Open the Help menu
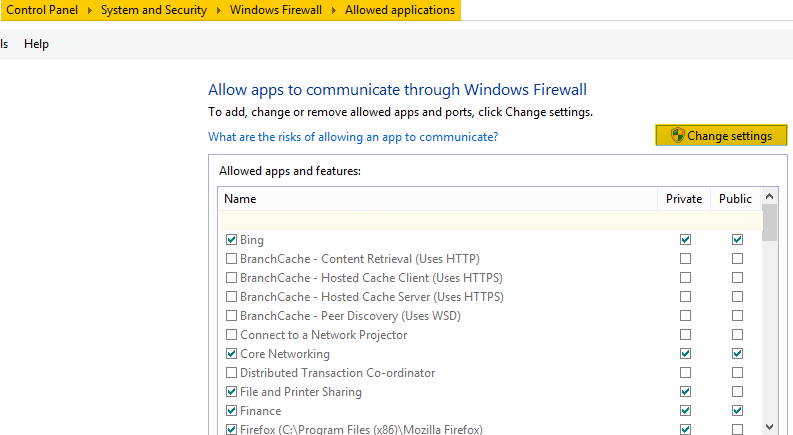This screenshot has width=793, height=435. tap(36, 44)
